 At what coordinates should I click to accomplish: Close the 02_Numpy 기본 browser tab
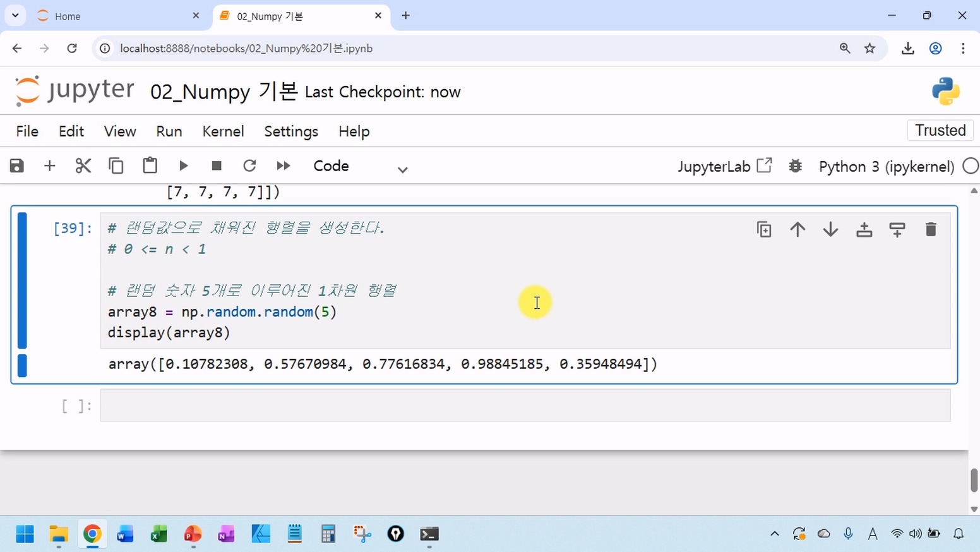click(378, 16)
